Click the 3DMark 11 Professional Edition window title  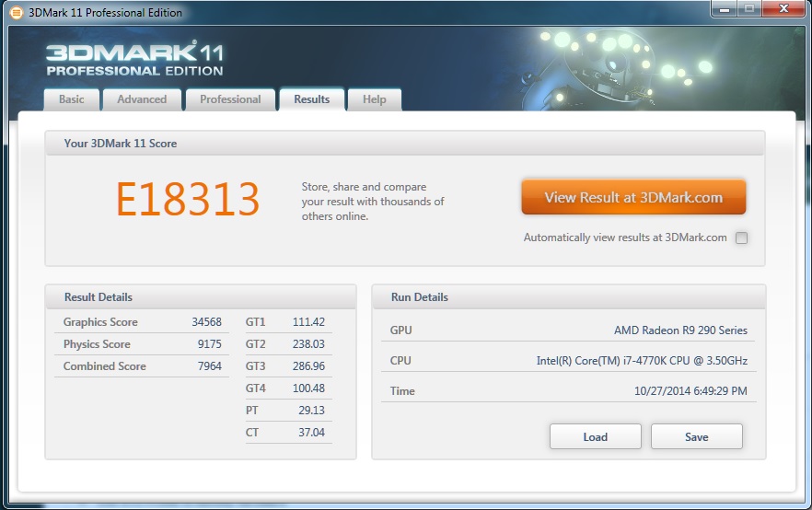pyautogui.click(x=105, y=12)
